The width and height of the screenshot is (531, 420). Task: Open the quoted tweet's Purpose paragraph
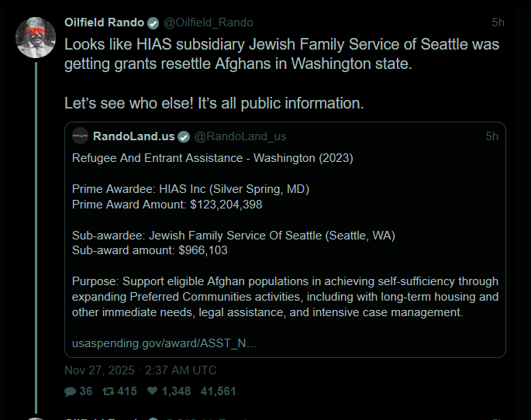[x=284, y=297]
